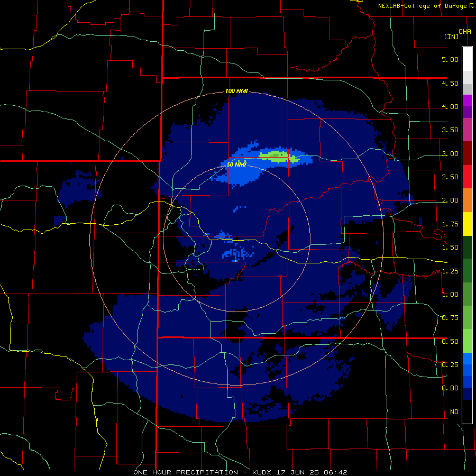The height and width of the screenshot is (476, 476).
Task: Pick the pink swatch beside 3.50
Action: (467, 130)
